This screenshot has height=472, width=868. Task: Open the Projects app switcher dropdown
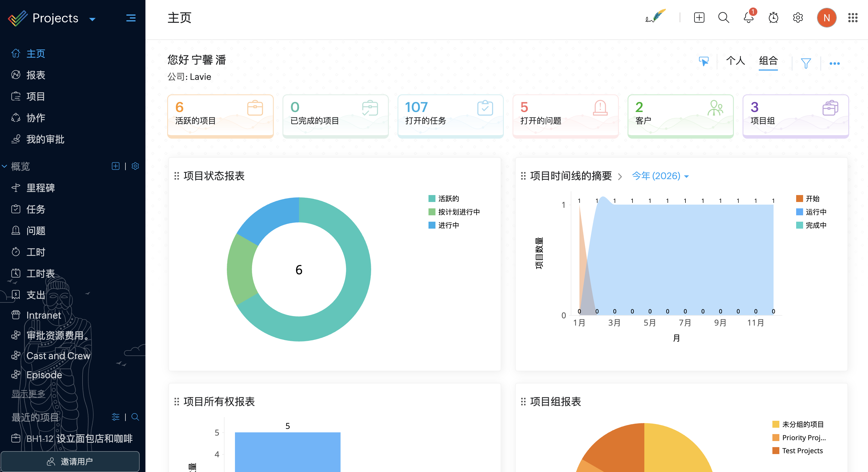click(92, 19)
